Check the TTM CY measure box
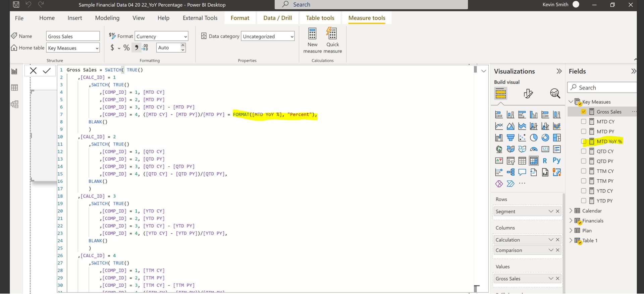This screenshot has width=644, height=294. pyautogui.click(x=584, y=171)
